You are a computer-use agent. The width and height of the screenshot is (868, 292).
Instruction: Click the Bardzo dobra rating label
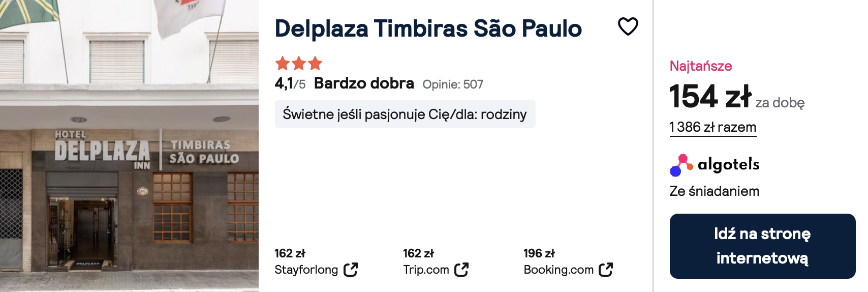pyautogui.click(x=364, y=83)
